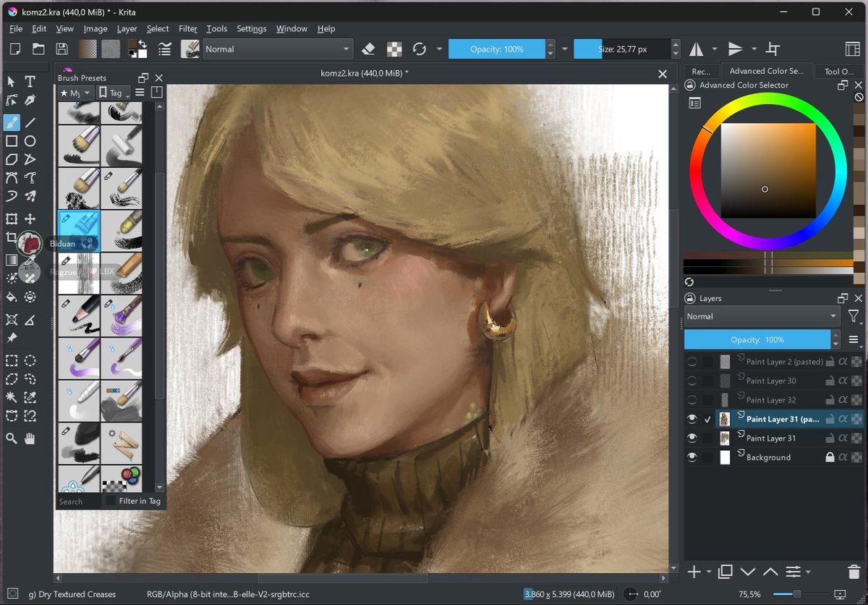The image size is (868, 605).
Task: Add a new paint layer
Action: click(693, 572)
